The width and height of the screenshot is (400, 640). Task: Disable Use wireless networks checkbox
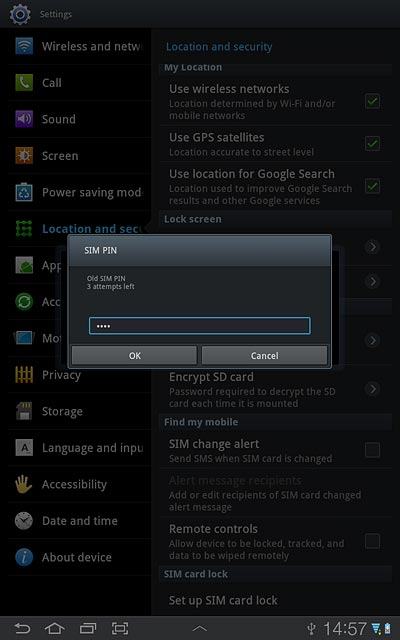point(372,101)
